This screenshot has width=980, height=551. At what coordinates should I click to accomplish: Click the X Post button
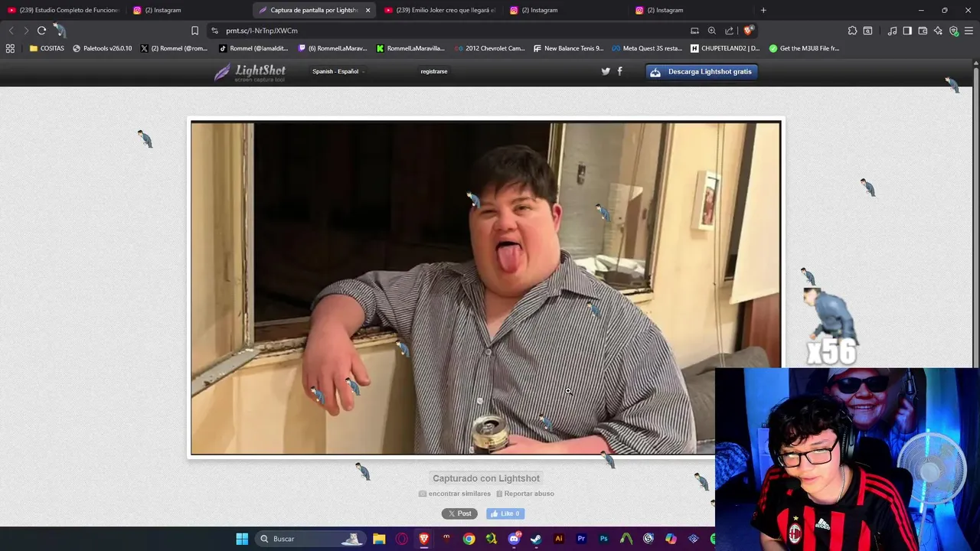point(459,514)
